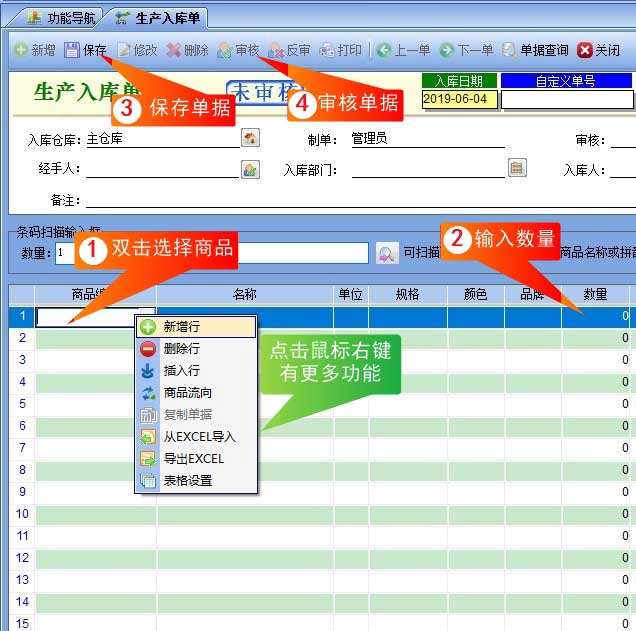This screenshot has height=631, width=636.
Task: Click the 经手人 input field
Action: pyautogui.click(x=163, y=169)
